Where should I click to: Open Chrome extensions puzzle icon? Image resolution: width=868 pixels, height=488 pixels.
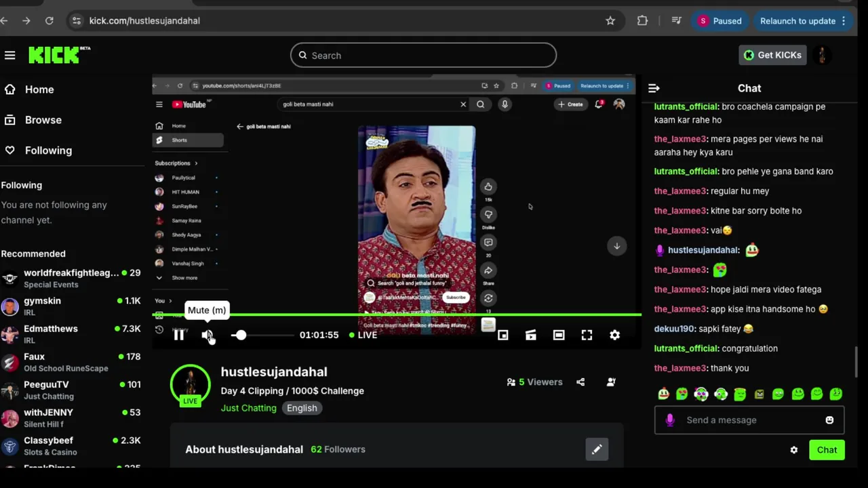[x=642, y=21]
